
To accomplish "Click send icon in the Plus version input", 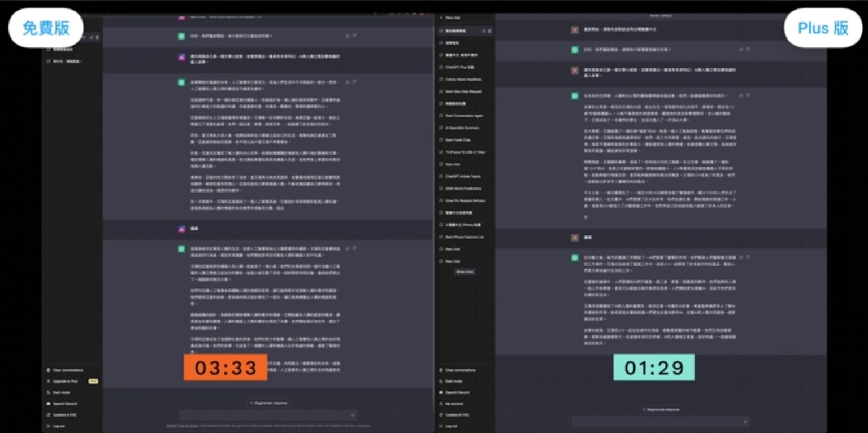I will (745, 422).
